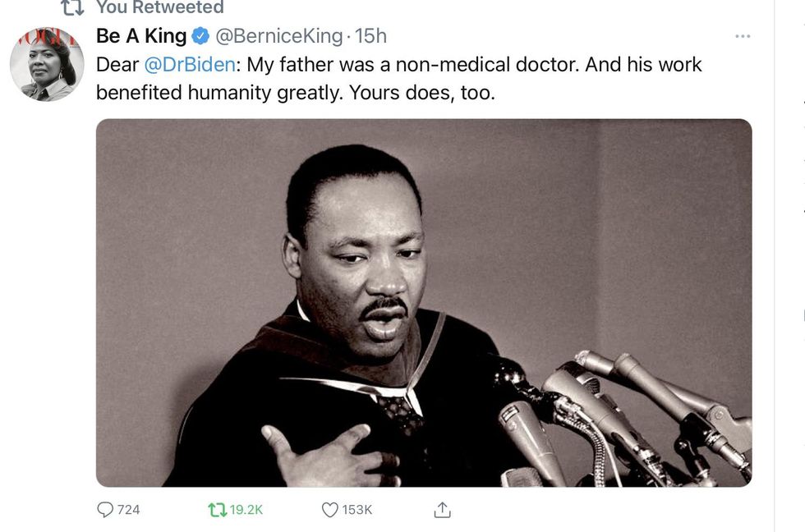Click the phrase "My father was a non-medical doctor"

coord(411,64)
